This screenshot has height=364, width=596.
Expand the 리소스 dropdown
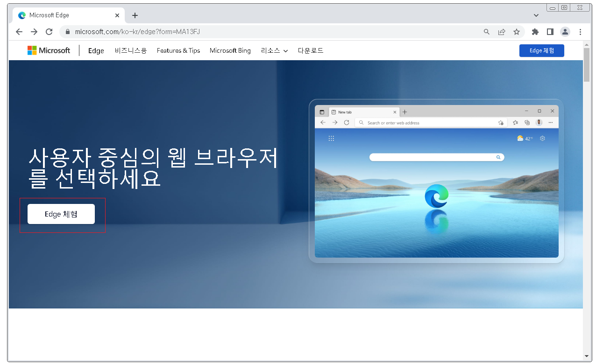click(x=274, y=50)
